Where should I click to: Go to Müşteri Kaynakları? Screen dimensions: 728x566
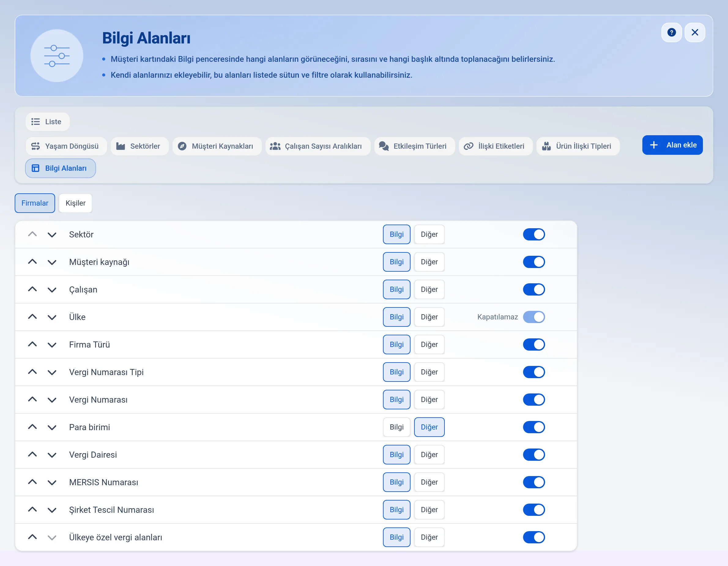pos(217,146)
